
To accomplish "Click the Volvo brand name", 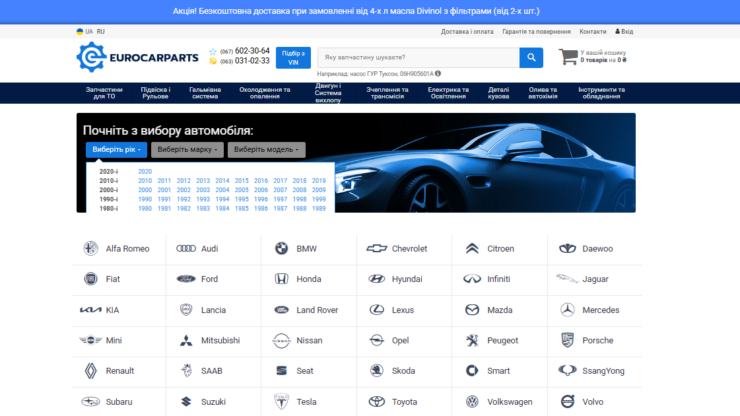I will point(593,402).
